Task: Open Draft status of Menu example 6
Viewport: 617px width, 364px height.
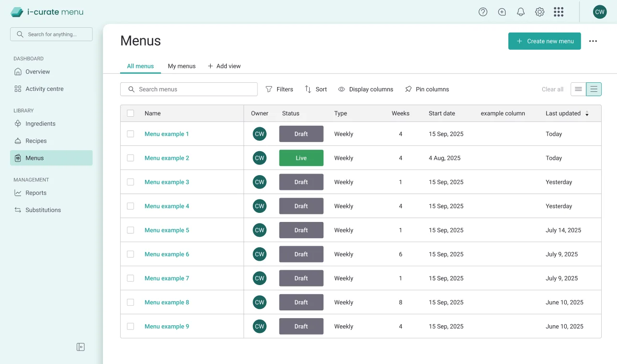Action: (x=301, y=254)
